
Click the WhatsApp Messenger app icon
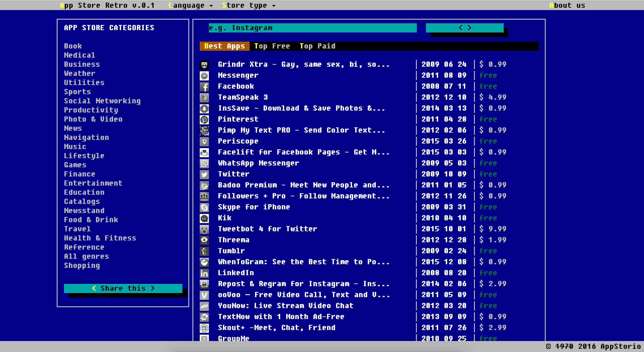(x=204, y=163)
